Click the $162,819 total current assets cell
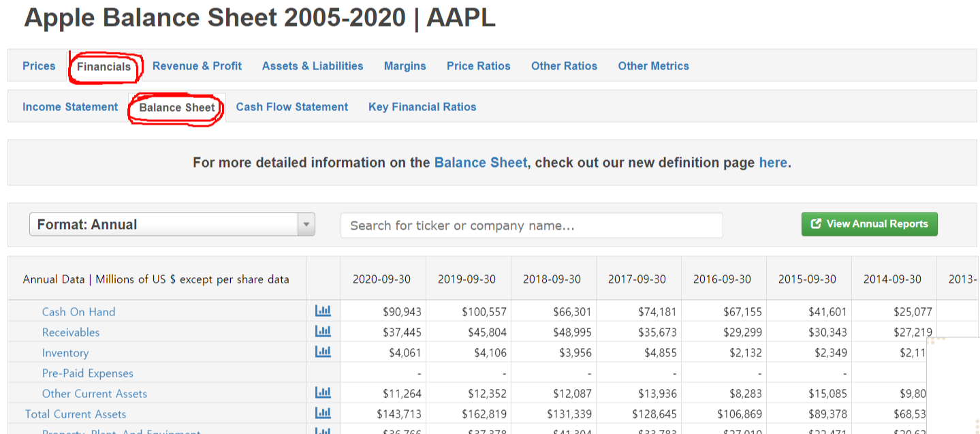 (469, 414)
